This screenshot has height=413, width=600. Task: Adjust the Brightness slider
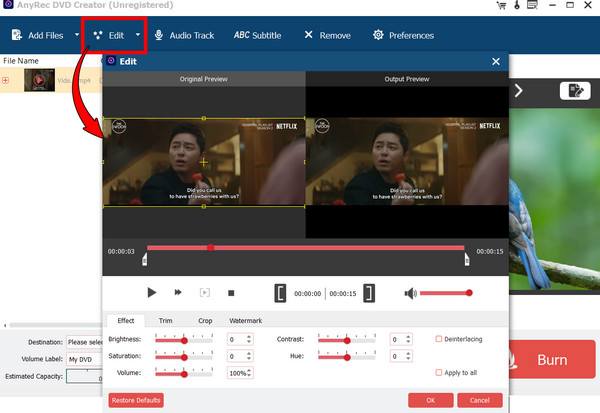[x=184, y=340]
